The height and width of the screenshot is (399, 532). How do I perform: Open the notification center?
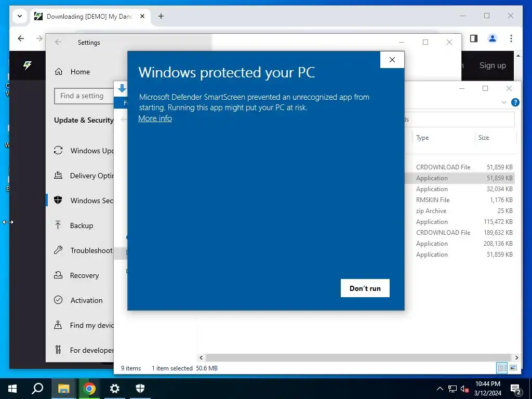516,389
